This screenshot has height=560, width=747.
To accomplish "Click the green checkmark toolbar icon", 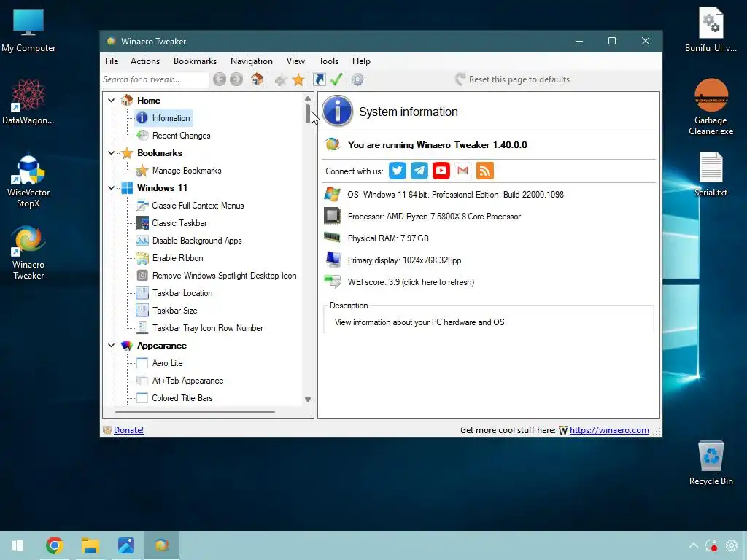I will [x=336, y=79].
